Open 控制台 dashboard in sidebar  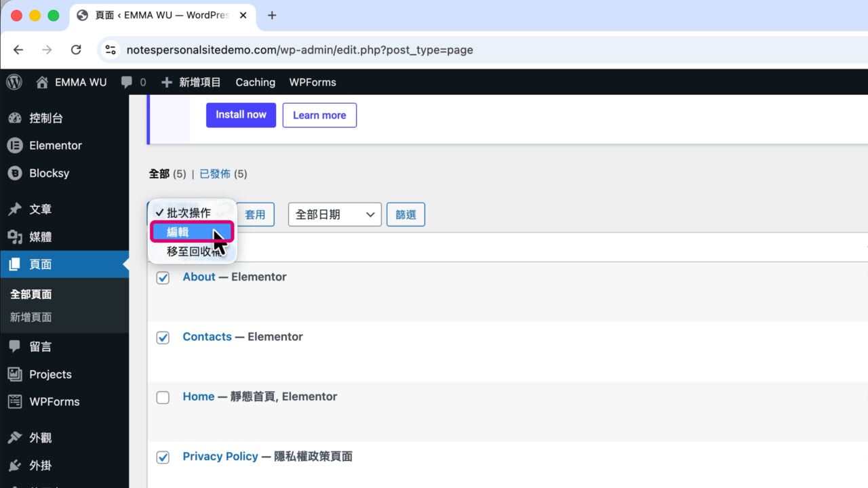pos(64,118)
